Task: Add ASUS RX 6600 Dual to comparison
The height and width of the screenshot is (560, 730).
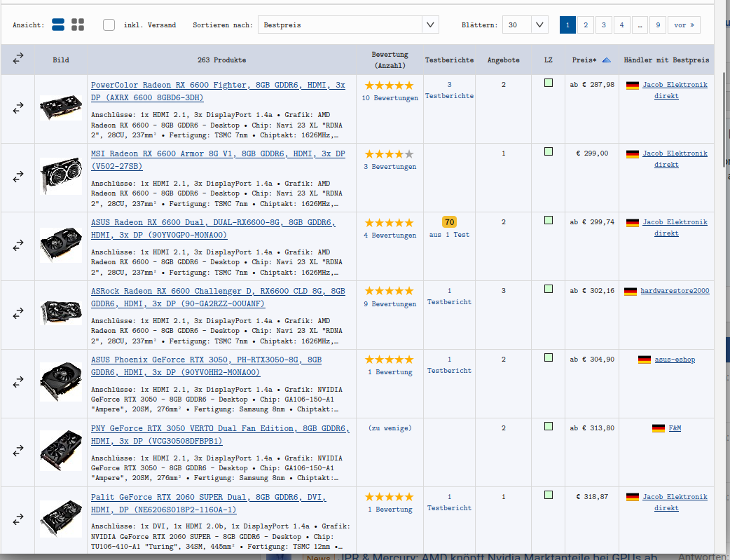Action: (18, 245)
